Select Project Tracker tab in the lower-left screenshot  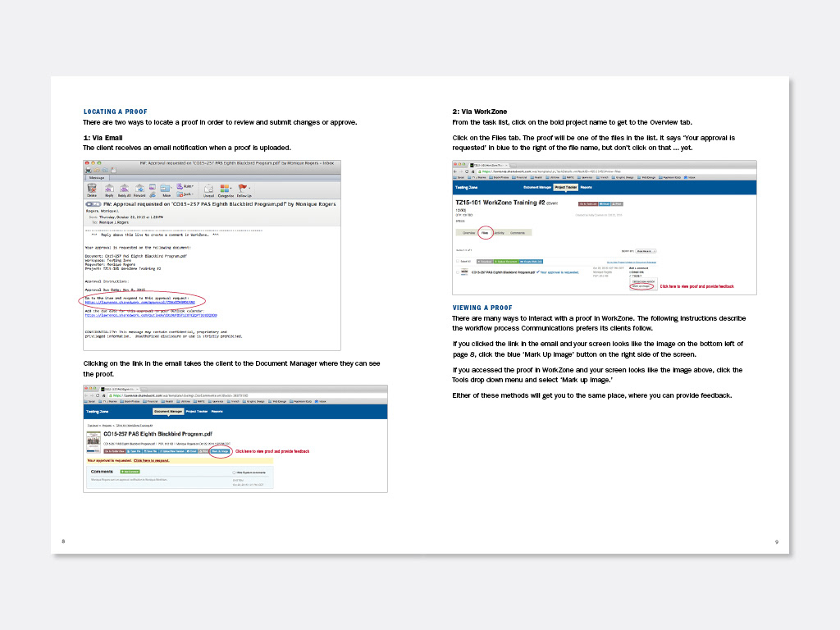[x=197, y=412]
